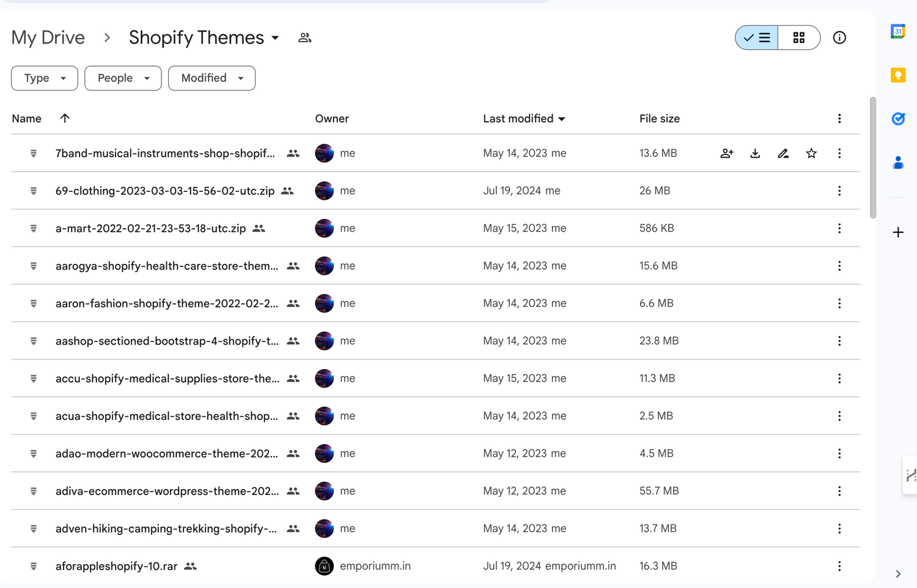Open more actions for accu-shopify row
The width and height of the screenshot is (917, 588).
tap(839, 378)
